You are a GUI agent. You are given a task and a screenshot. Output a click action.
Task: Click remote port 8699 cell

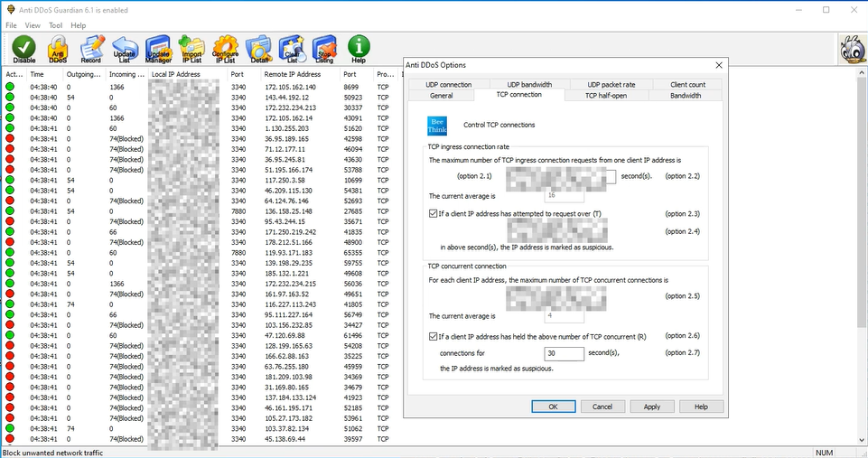pyautogui.click(x=351, y=87)
